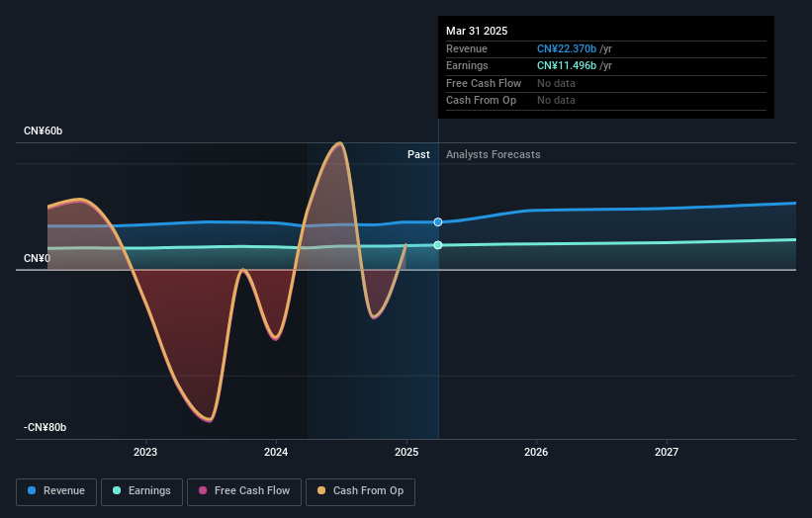Image resolution: width=812 pixels, height=518 pixels.
Task: Toggle the Earnings legend button
Action: tap(141, 491)
